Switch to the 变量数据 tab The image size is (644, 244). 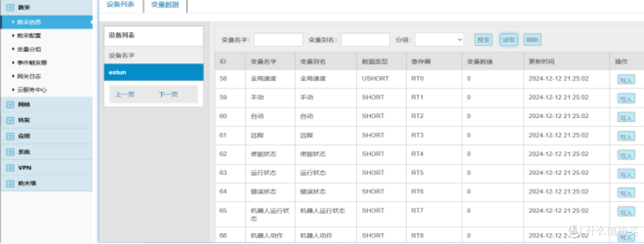[165, 5]
